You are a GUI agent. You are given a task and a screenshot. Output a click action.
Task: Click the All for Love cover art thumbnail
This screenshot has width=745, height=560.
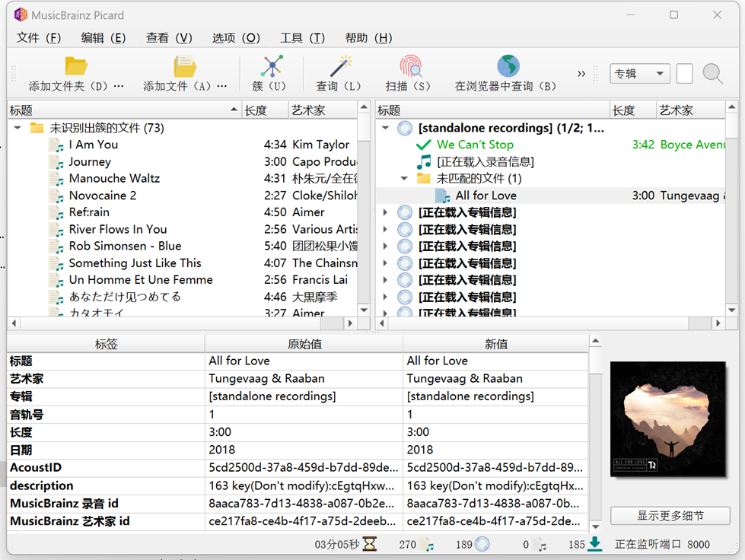click(669, 419)
